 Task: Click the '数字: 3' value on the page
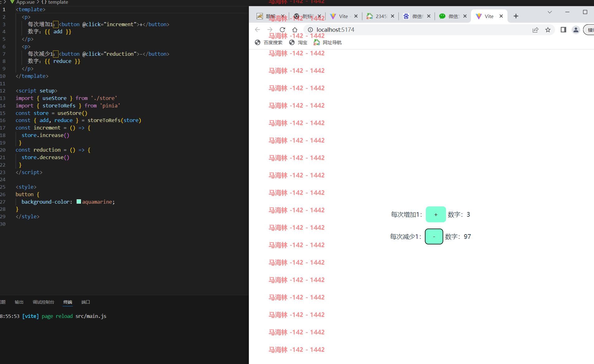coord(459,215)
